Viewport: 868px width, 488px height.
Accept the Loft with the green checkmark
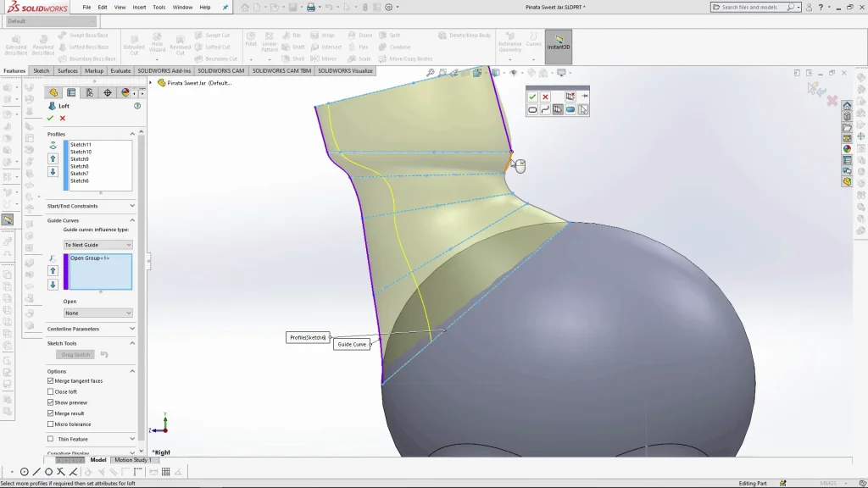pos(50,119)
